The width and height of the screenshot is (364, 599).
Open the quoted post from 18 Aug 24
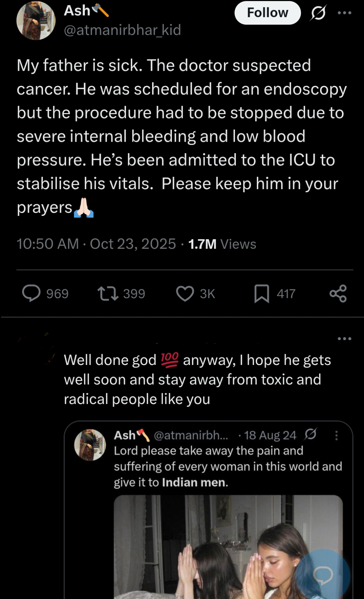(x=228, y=466)
